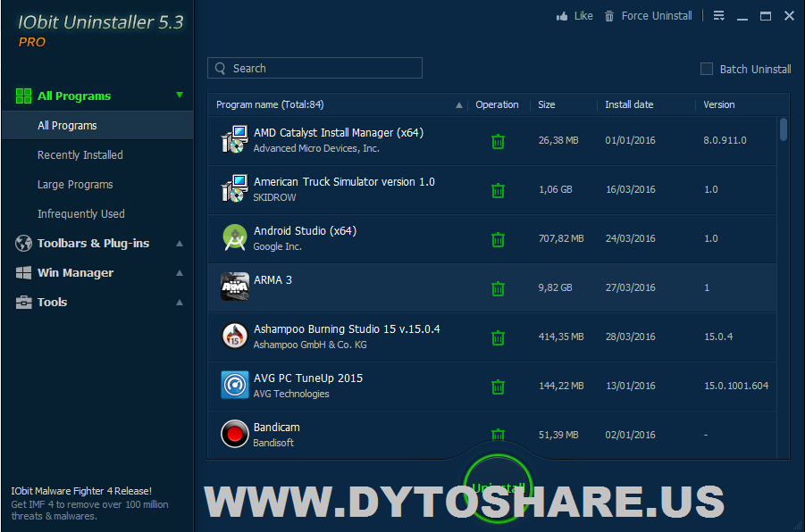The width and height of the screenshot is (805, 532).
Task: Click the Toolbars & Plug-ins globe icon
Action: pos(23,243)
